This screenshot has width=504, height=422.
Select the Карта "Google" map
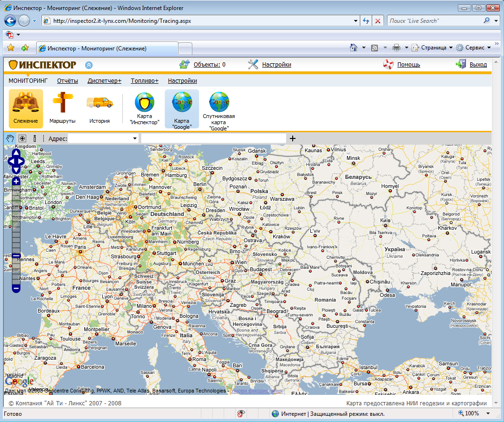coord(182,109)
